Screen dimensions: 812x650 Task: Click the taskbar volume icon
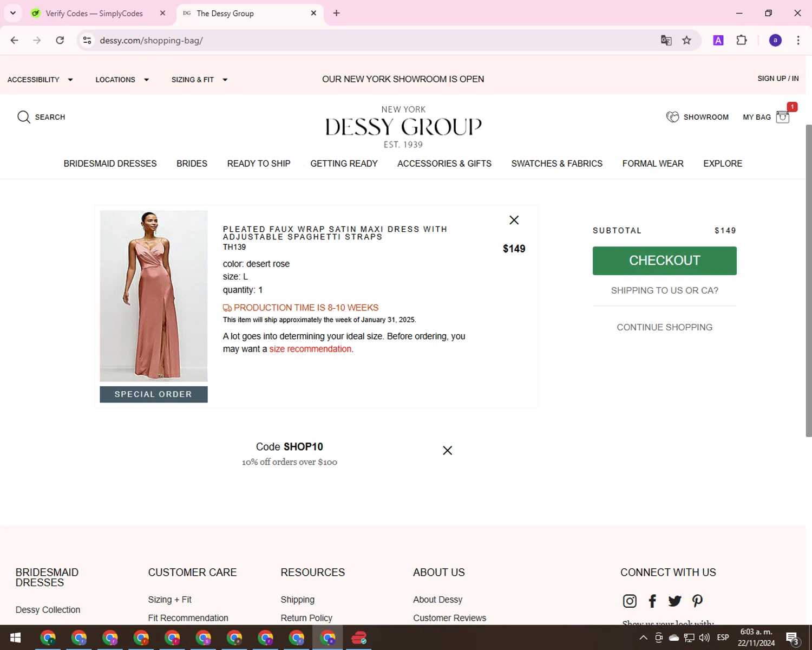click(x=704, y=638)
